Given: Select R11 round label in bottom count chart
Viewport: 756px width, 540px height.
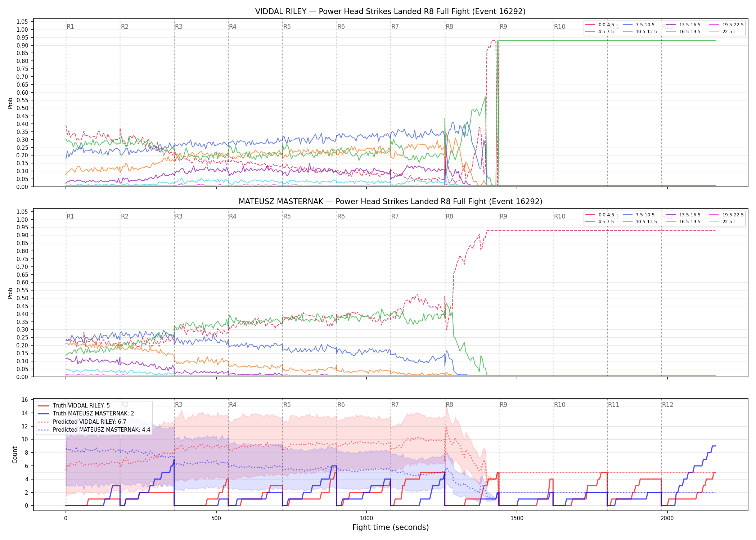Looking at the screenshot, I should point(614,405).
